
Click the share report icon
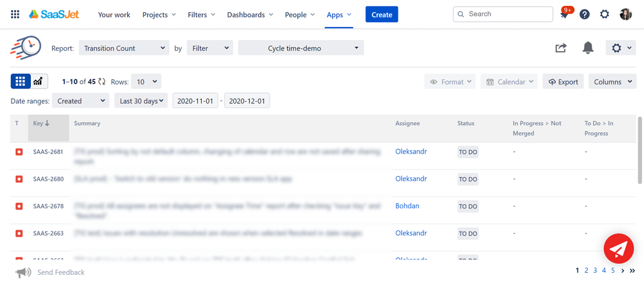coord(561,48)
